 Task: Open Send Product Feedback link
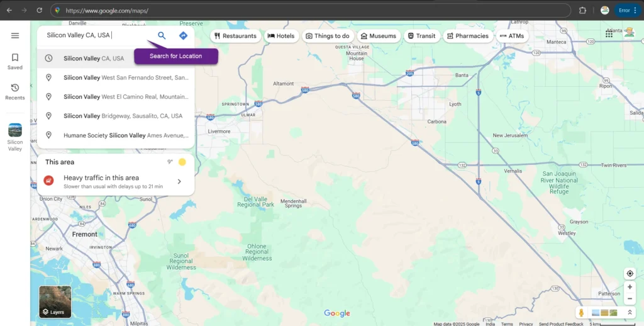(x=561, y=324)
